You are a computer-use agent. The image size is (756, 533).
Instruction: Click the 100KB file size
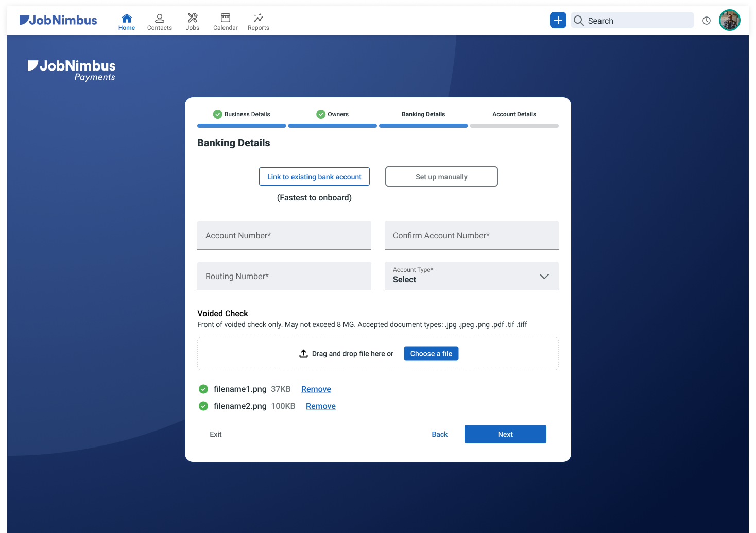pos(283,406)
